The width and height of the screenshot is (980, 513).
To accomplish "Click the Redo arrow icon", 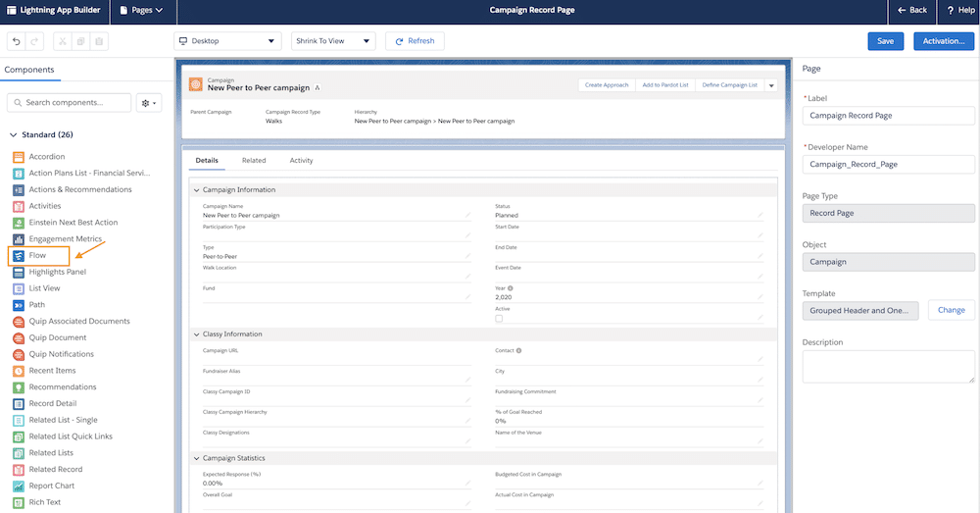I will coord(35,41).
